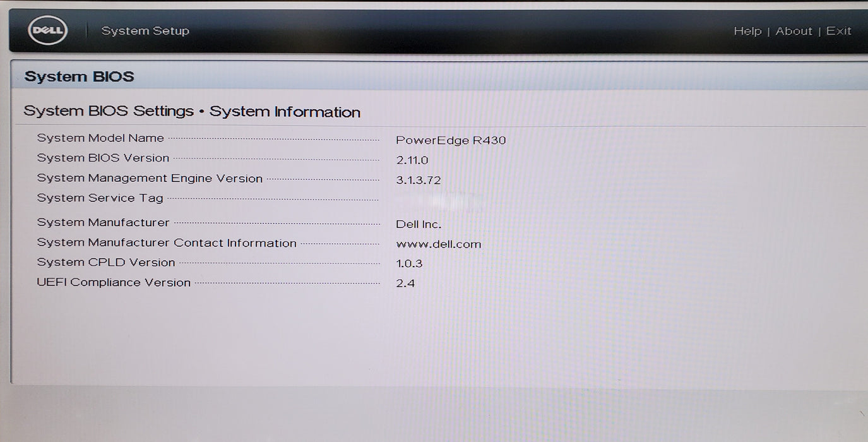Click the 3.1.3.72 engine version value

418,180
